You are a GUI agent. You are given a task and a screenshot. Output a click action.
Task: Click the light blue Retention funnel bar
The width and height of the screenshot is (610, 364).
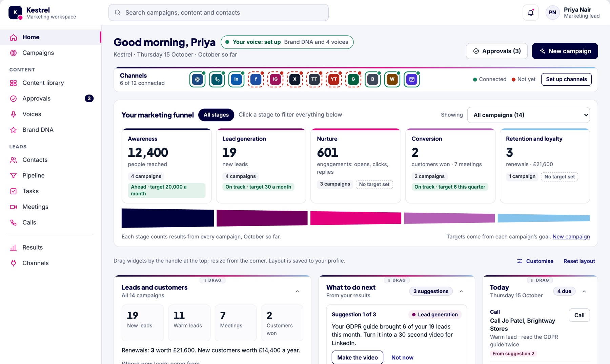pos(544,218)
